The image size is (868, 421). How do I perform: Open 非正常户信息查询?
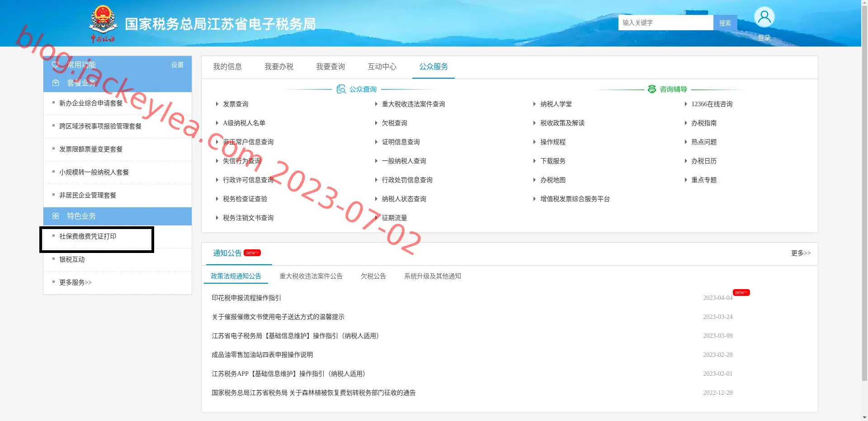tap(248, 142)
